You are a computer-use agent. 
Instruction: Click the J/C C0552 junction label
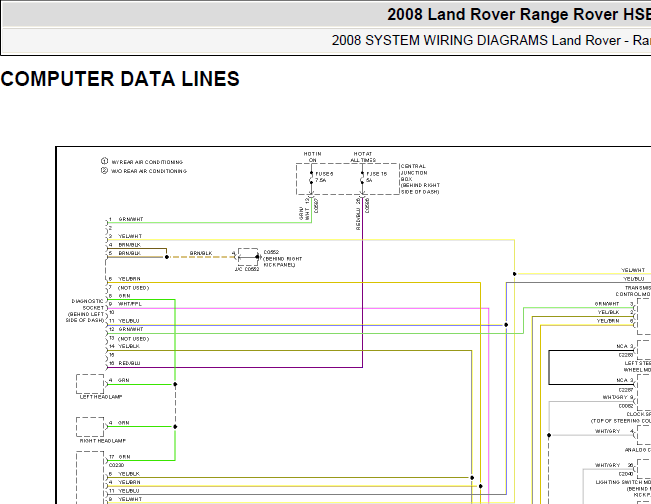click(247, 269)
